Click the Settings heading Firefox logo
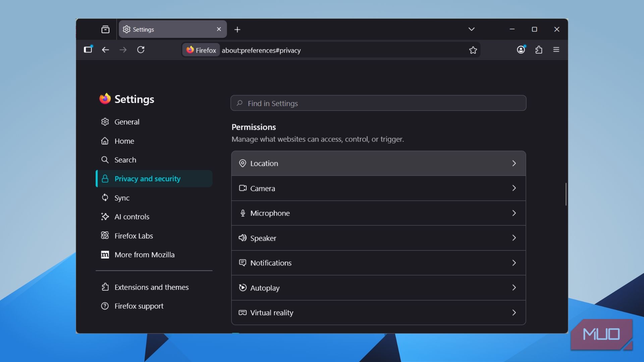The width and height of the screenshot is (644, 362). click(105, 99)
